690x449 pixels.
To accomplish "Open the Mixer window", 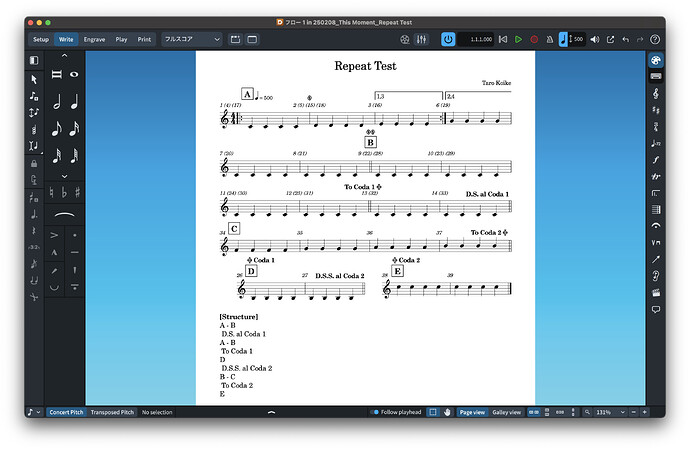I will [421, 40].
